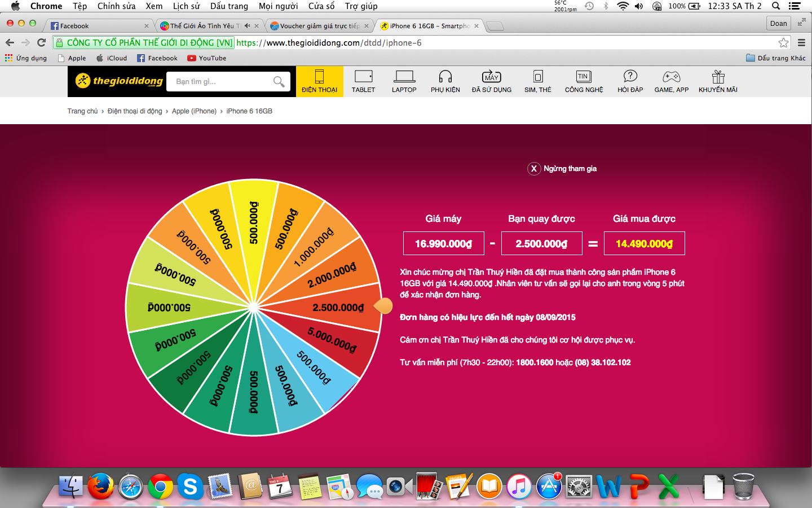Mute the Thế Giới Ảo Tình Yêu tab audio
This screenshot has height=508, width=812.
pos(247,26)
